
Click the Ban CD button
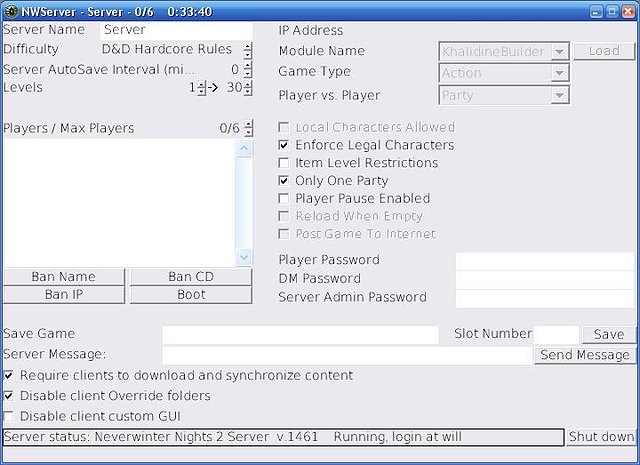coord(191,277)
